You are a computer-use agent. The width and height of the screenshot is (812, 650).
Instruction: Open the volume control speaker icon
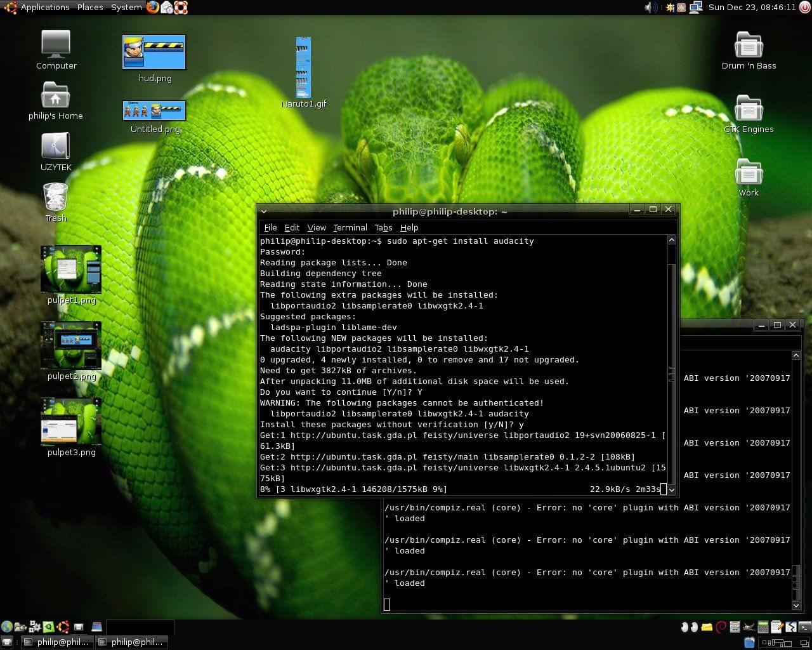point(651,7)
